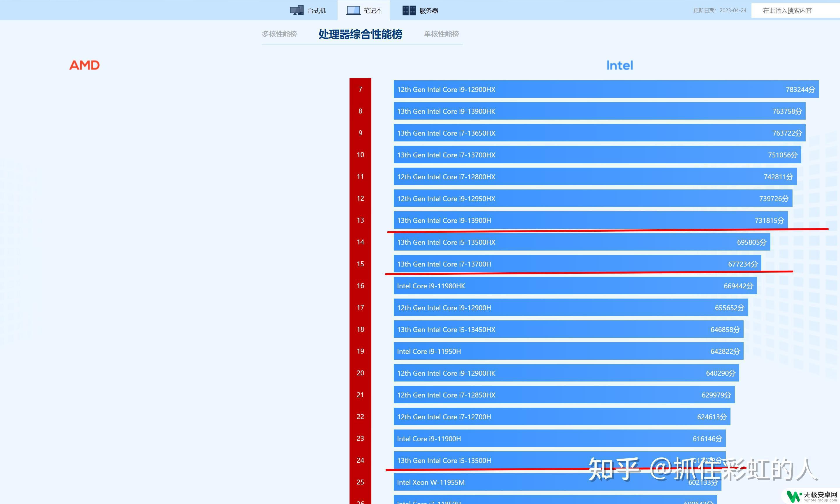The width and height of the screenshot is (840, 504).
Task: Click the Intel brand heading
Action: 620,65
